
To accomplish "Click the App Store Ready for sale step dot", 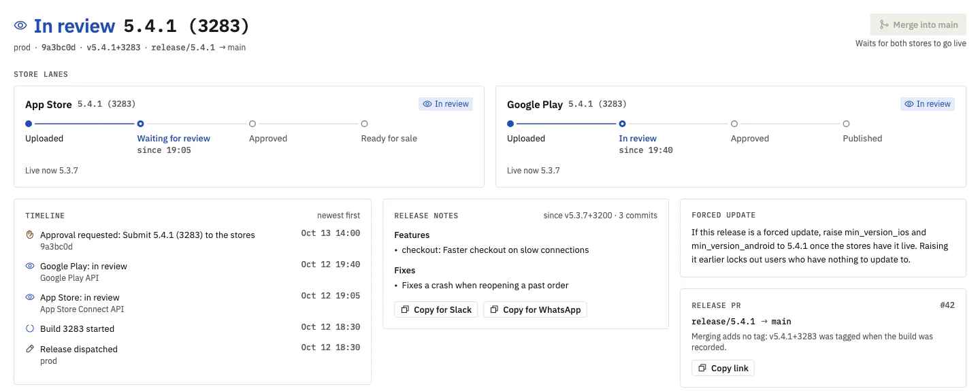I will pyautogui.click(x=364, y=124).
